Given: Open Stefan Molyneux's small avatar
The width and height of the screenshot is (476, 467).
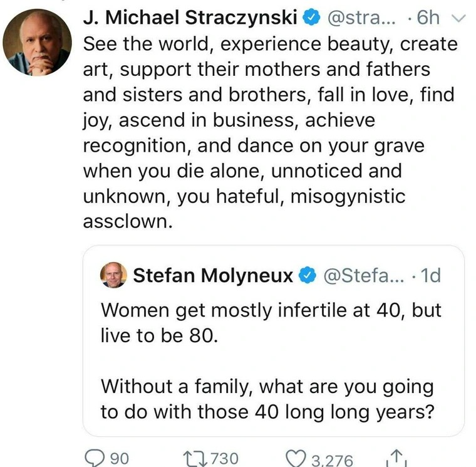Looking at the screenshot, I should coord(113,275).
